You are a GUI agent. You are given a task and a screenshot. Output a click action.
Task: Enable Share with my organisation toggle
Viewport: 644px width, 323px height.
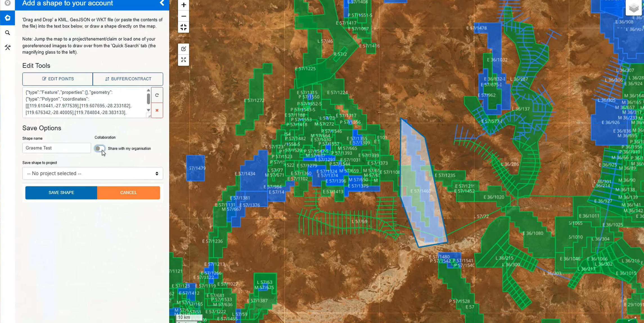[x=100, y=148]
